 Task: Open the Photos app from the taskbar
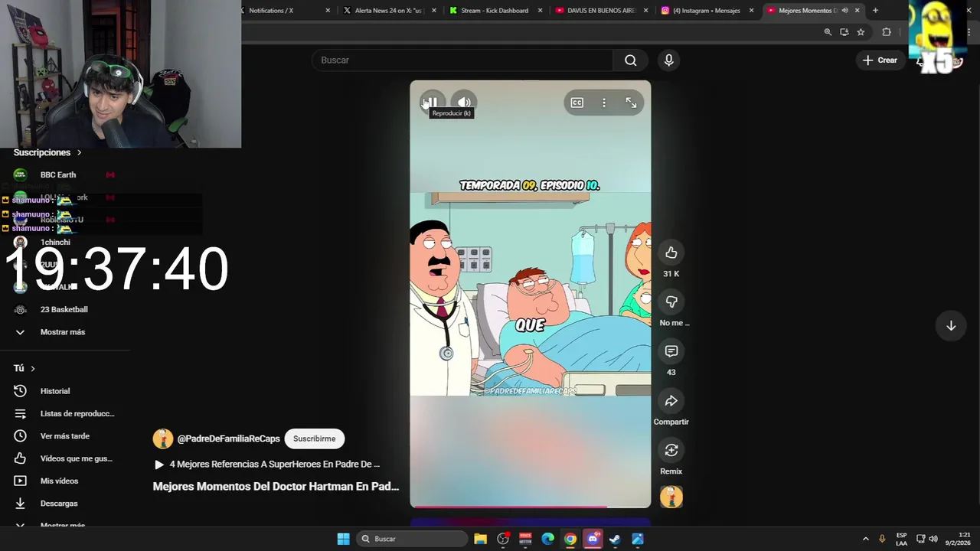pyautogui.click(x=638, y=539)
